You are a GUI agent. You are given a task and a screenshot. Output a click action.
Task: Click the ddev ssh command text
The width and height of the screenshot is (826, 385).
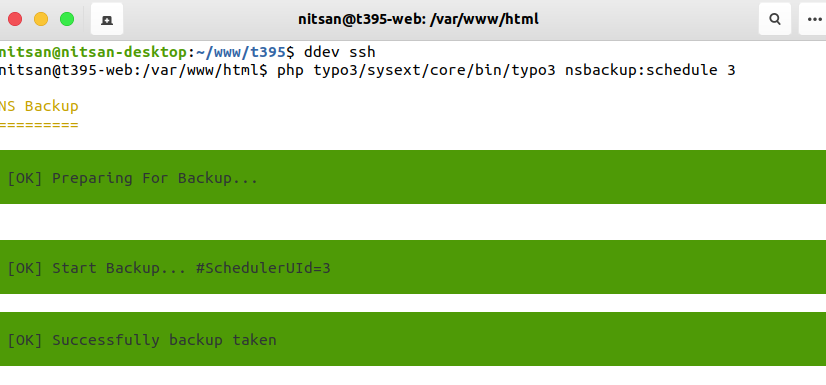[340, 52]
